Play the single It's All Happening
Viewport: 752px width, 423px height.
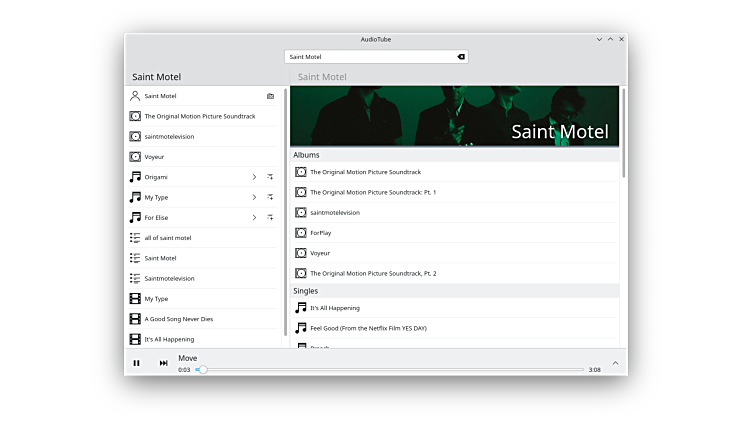pyautogui.click(x=335, y=308)
